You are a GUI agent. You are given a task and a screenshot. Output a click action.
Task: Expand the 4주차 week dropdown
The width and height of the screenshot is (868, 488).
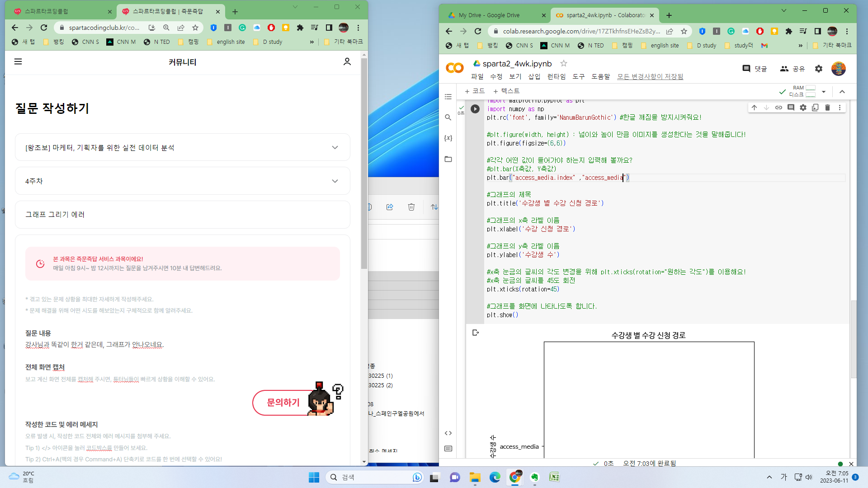(183, 181)
